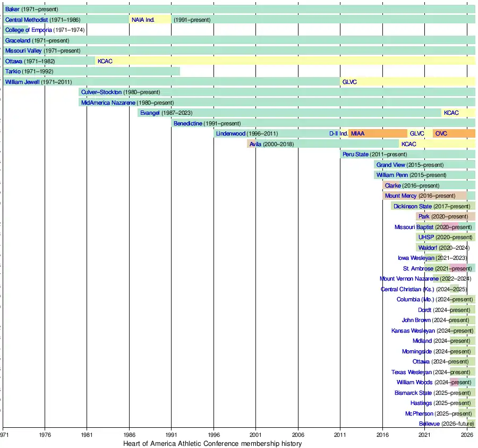Open Ottawa (1971–1982) link
Image resolution: width=478 pixels, height=448 pixels.
[x=14, y=61]
